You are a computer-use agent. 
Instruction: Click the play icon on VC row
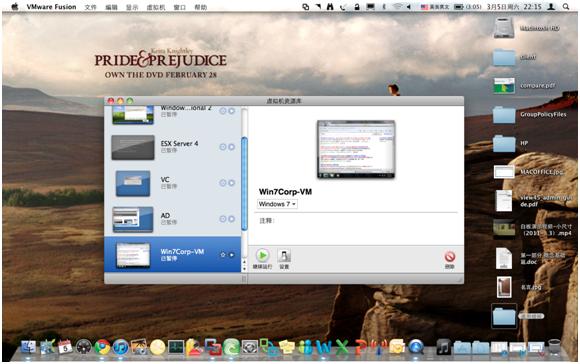(x=232, y=183)
